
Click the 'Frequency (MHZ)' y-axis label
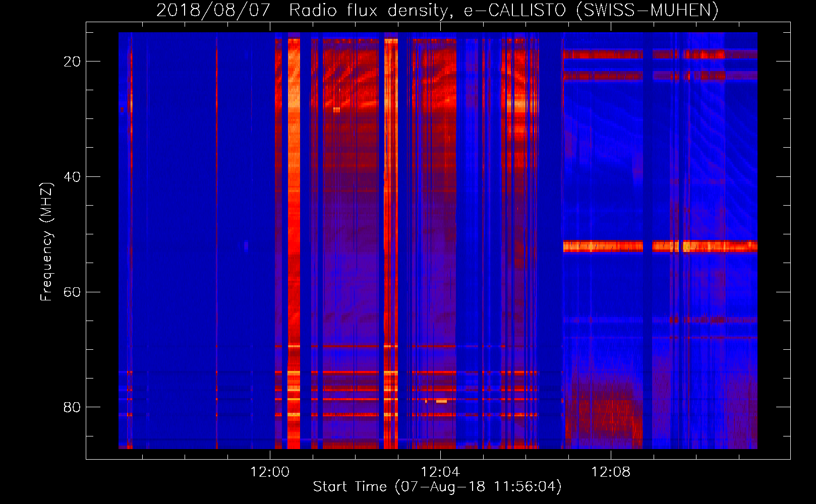click(x=46, y=241)
